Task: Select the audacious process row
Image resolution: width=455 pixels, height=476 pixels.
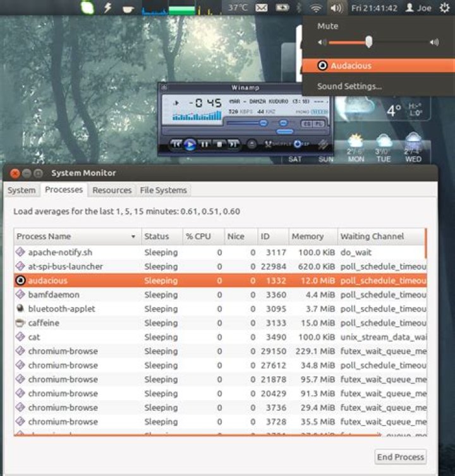Action: click(x=219, y=281)
